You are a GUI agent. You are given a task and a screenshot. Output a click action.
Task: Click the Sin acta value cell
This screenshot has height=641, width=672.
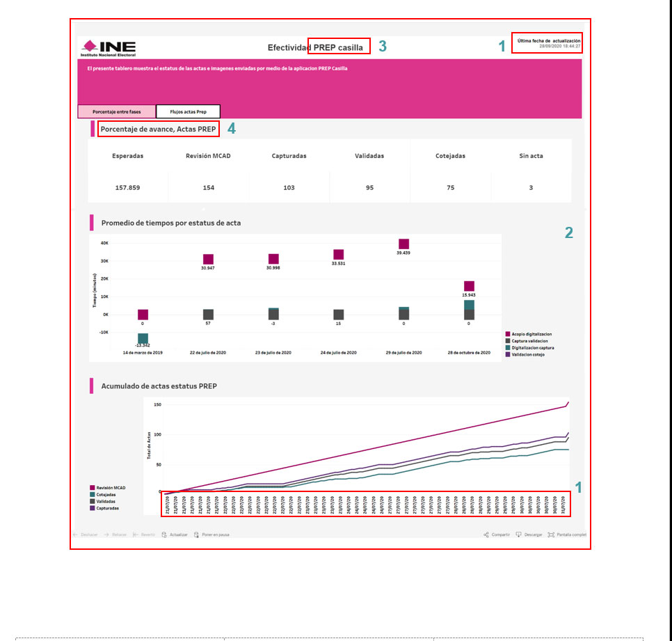pos(531,188)
